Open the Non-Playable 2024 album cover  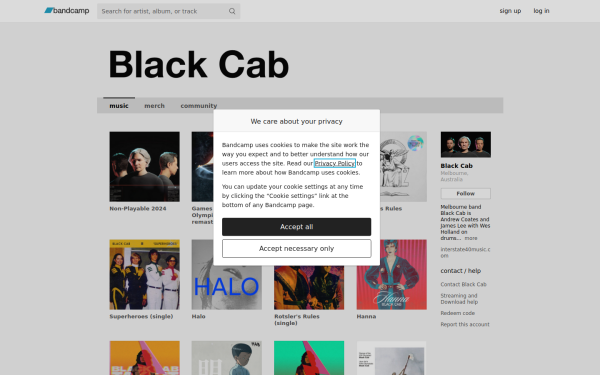click(144, 166)
